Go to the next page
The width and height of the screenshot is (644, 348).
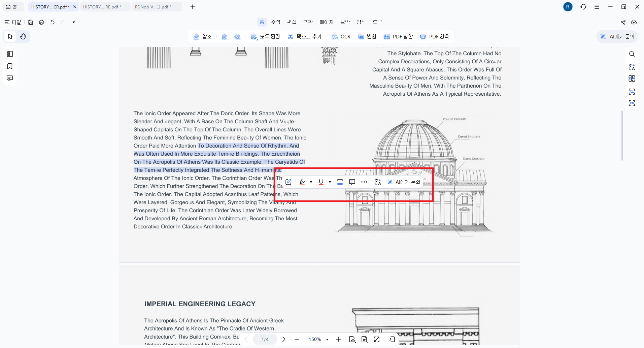284,339
